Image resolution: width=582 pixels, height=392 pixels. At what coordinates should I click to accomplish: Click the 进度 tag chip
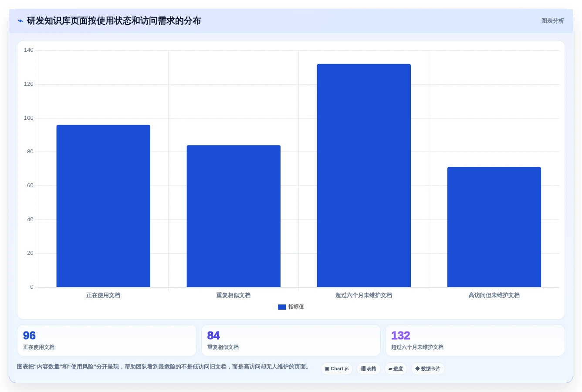(x=396, y=369)
